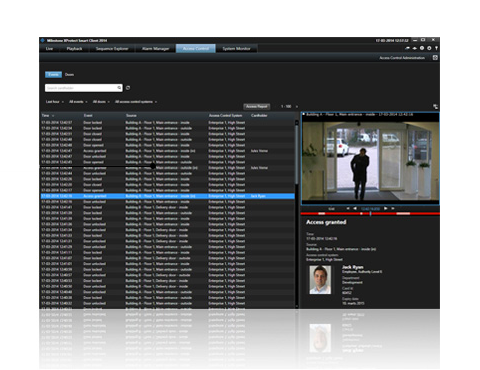Click the scrollbar down arrow of event list

(297, 306)
